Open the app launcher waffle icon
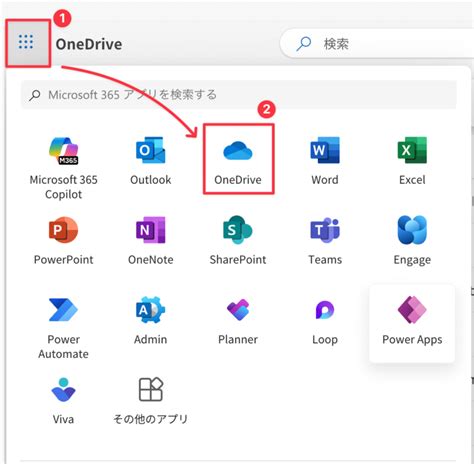474x464 pixels. coord(26,42)
